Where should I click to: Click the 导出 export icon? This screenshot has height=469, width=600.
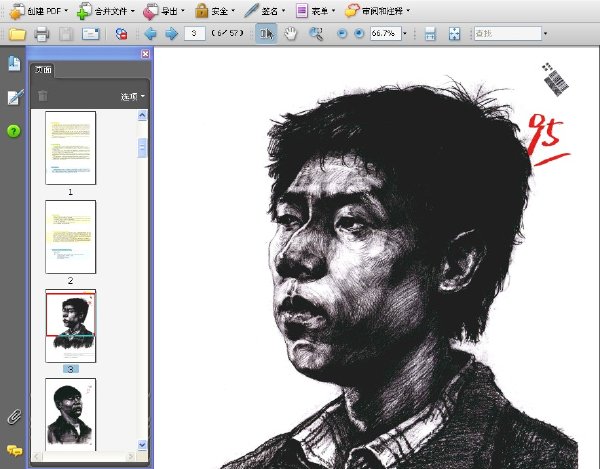(150, 11)
